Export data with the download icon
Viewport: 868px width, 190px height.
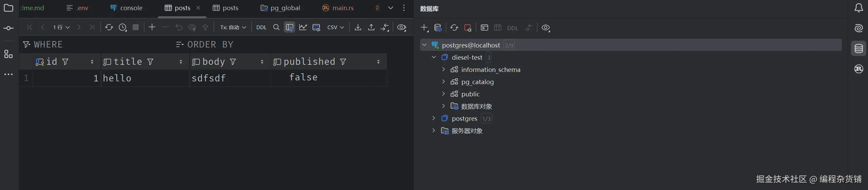[358, 27]
